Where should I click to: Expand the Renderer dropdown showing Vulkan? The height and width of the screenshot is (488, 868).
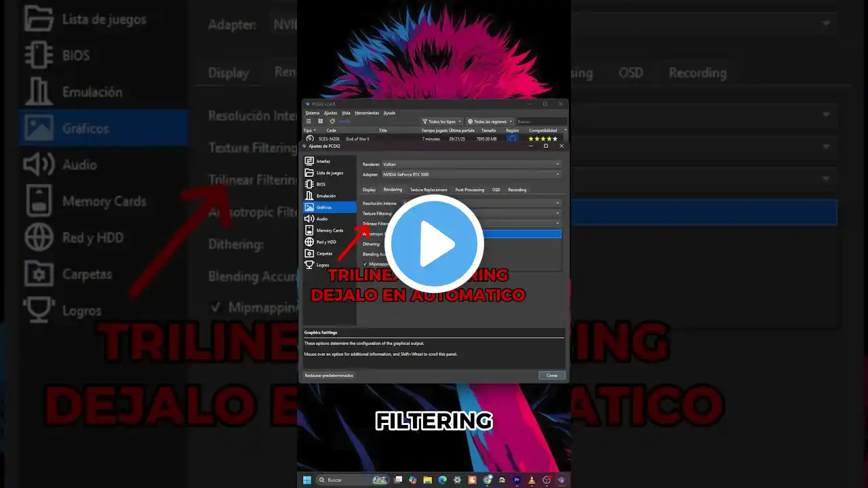point(471,164)
